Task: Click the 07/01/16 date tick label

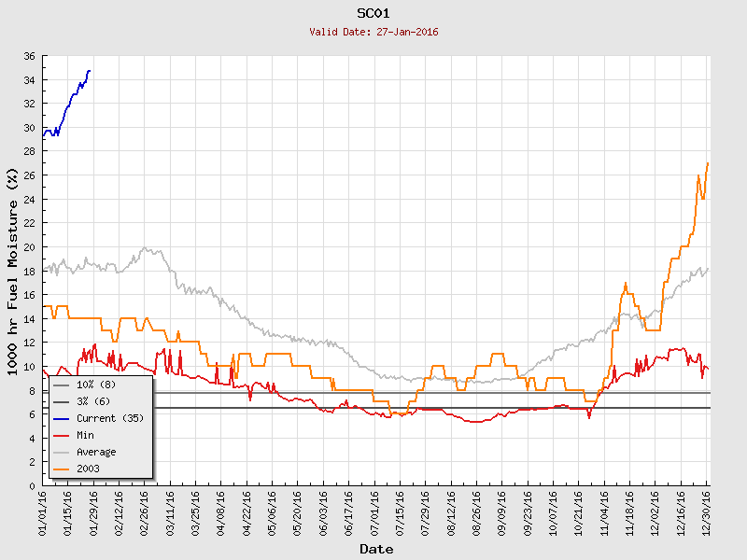Action: (374, 511)
